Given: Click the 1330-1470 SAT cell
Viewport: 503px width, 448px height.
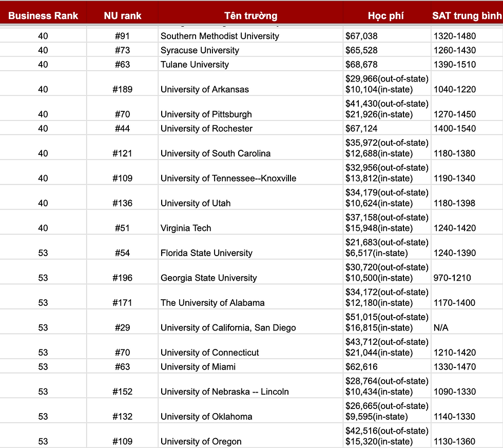Looking at the screenshot, I should point(467,366).
